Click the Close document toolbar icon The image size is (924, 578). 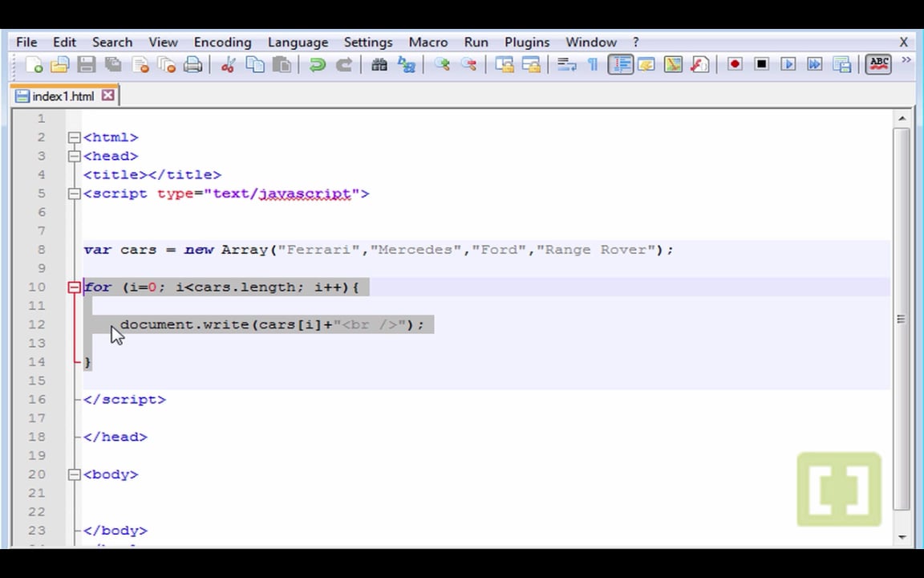tap(140, 64)
